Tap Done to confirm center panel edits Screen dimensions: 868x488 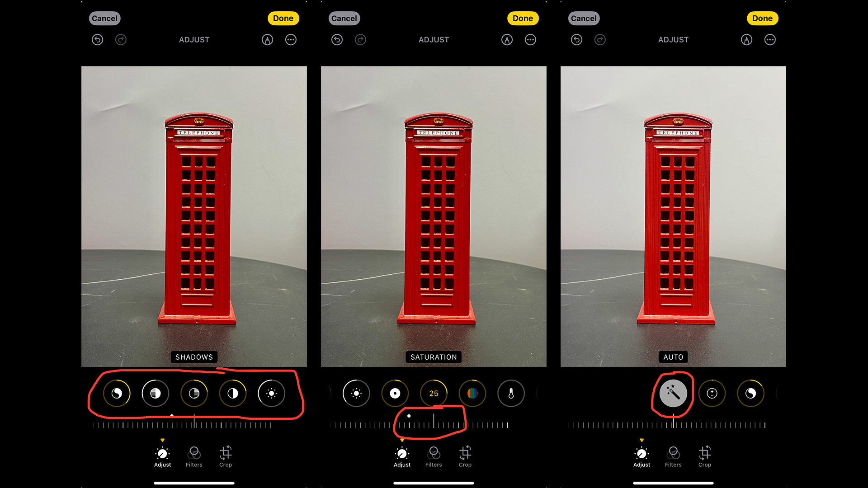(x=522, y=18)
